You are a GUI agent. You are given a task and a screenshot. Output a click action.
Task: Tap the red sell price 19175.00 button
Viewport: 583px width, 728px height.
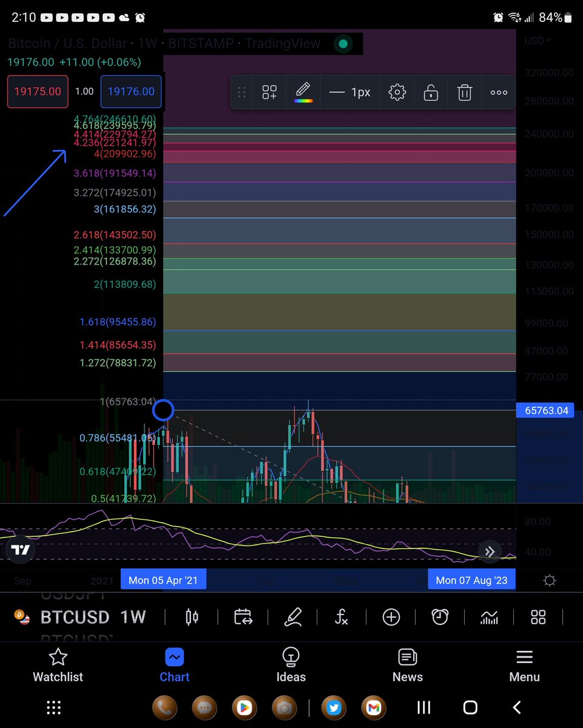38,92
